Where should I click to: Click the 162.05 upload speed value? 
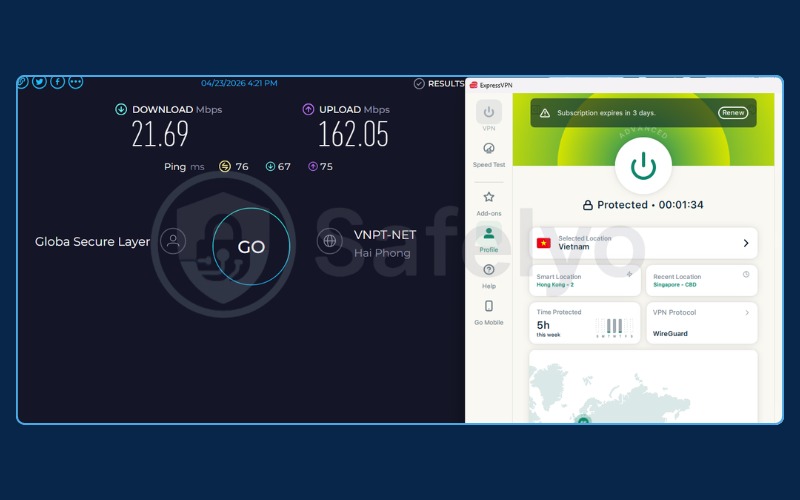pyautogui.click(x=353, y=134)
